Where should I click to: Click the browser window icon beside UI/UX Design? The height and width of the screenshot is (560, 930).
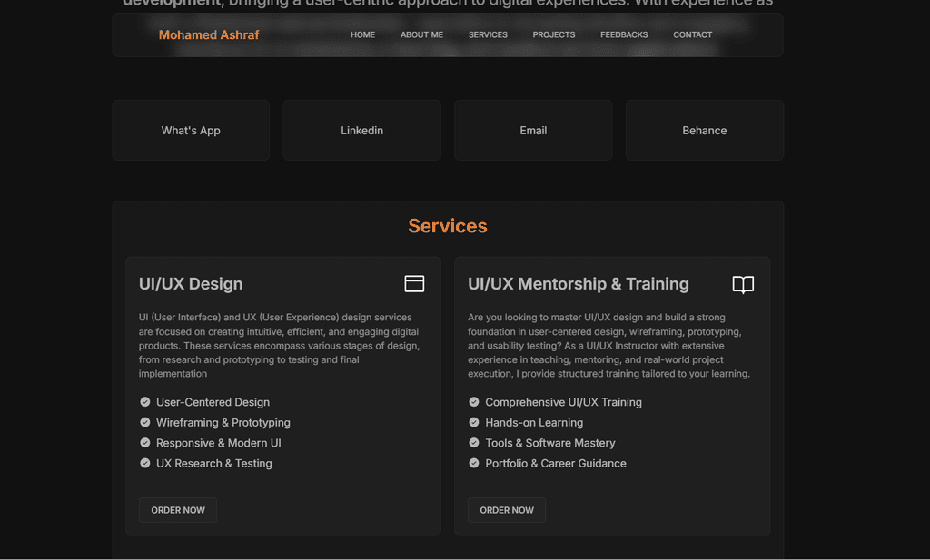coord(414,284)
